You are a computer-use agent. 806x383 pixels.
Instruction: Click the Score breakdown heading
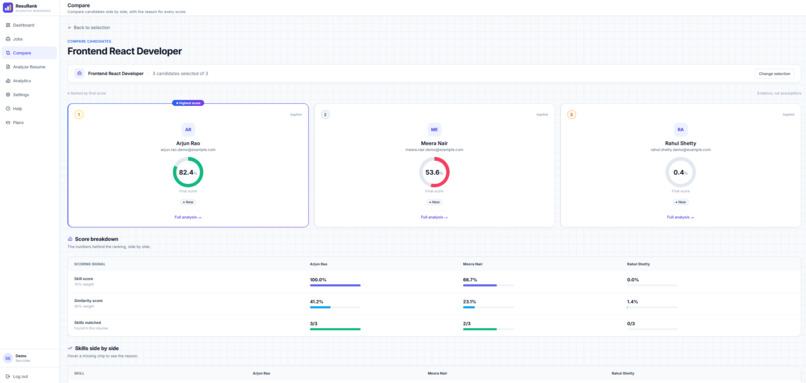[x=97, y=239]
